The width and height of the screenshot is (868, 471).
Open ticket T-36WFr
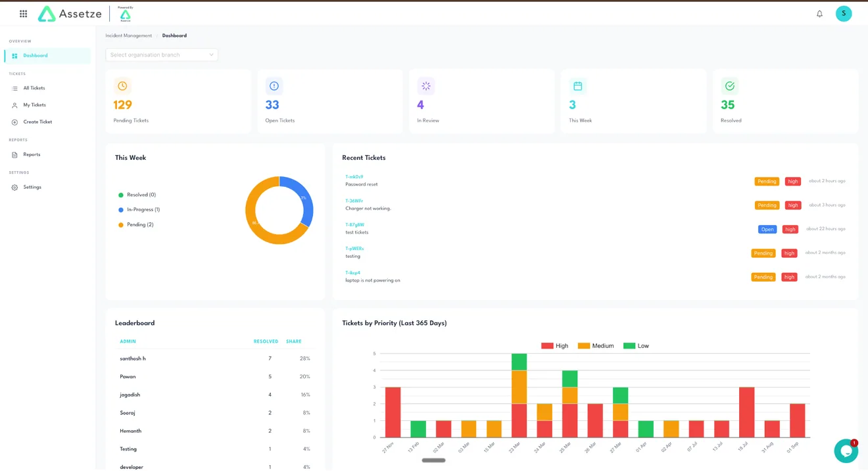click(x=354, y=201)
